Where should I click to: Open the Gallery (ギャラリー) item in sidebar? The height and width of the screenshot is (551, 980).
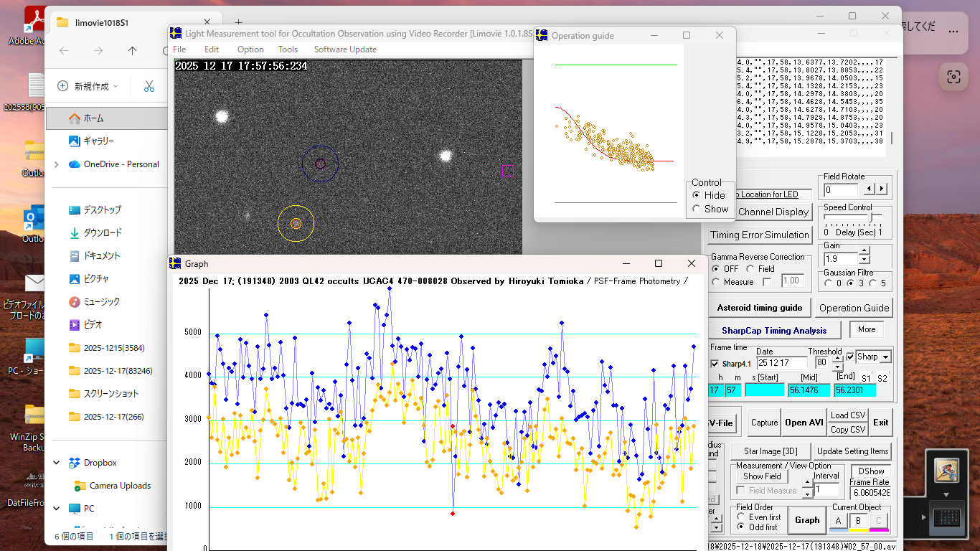pyautogui.click(x=98, y=141)
